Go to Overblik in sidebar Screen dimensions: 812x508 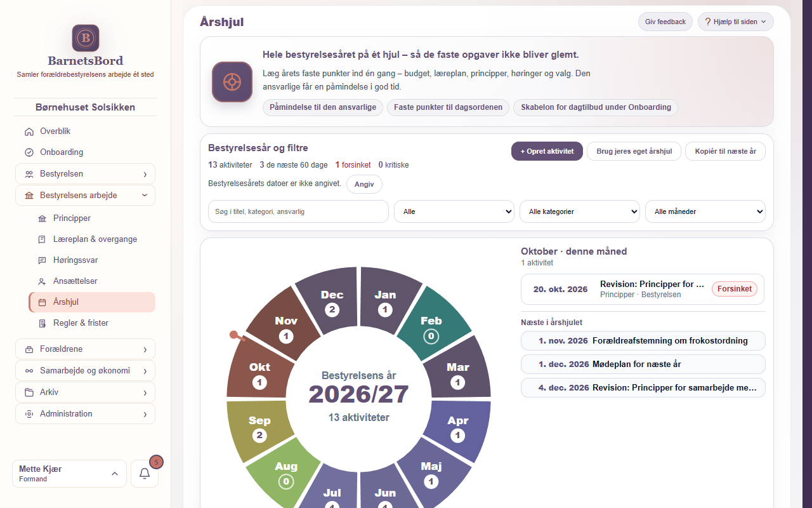point(85,131)
